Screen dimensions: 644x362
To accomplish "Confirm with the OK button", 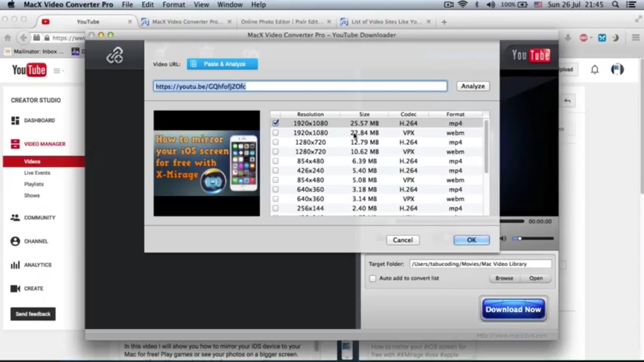I will [471, 240].
